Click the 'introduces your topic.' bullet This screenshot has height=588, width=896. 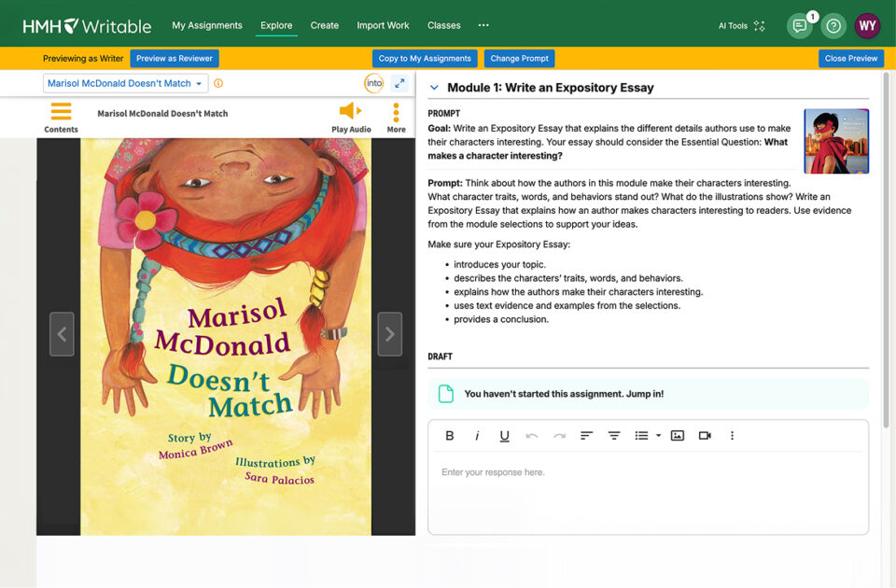[x=499, y=264]
